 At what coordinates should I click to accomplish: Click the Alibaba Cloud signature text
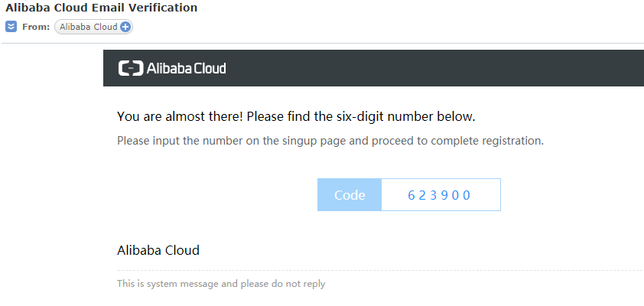[158, 250]
